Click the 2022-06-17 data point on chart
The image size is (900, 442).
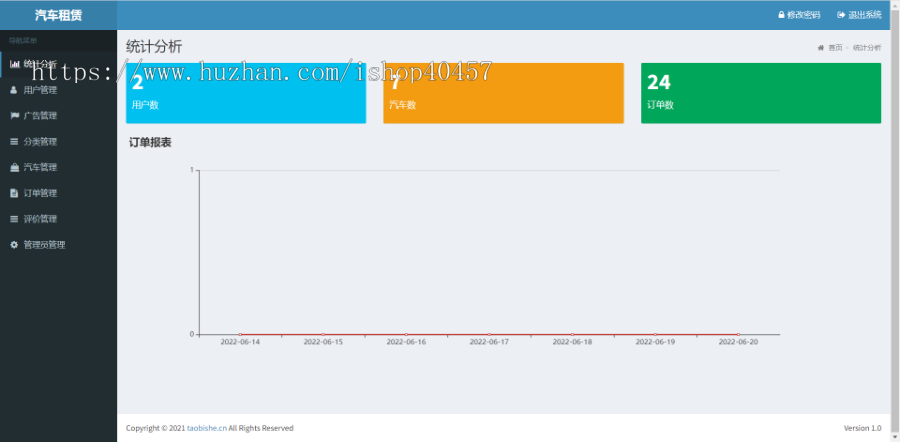489,334
